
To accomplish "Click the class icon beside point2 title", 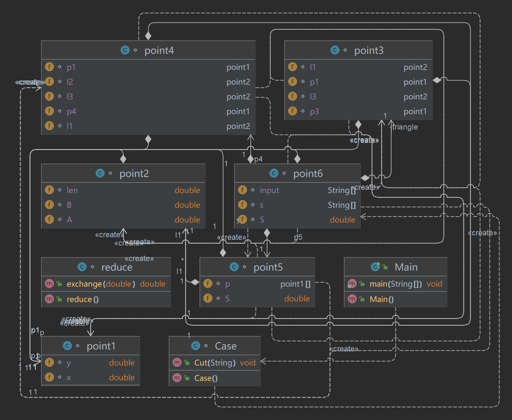I will click(x=100, y=173).
